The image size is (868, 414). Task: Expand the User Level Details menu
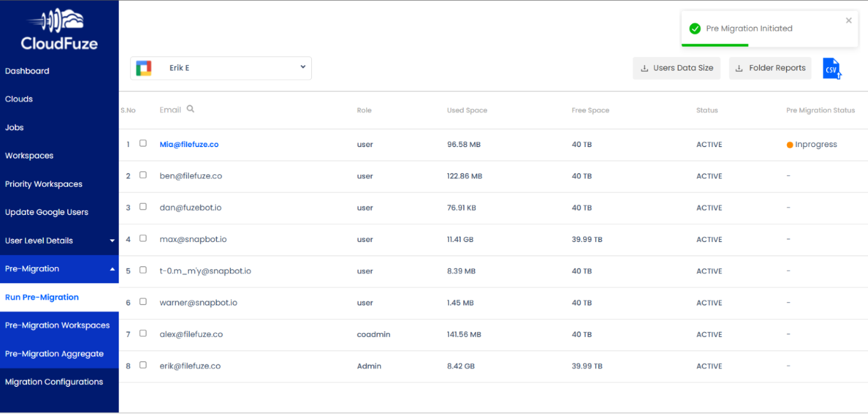pyautogui.click(x=112, y=240)
